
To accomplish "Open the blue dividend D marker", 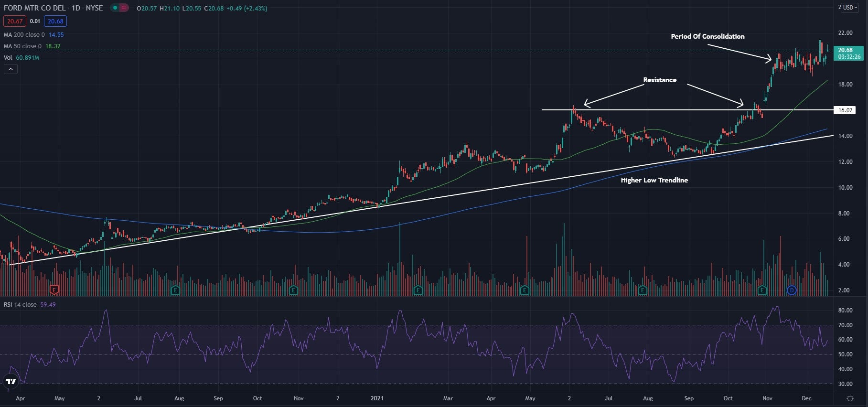I will tap(792, 290).
